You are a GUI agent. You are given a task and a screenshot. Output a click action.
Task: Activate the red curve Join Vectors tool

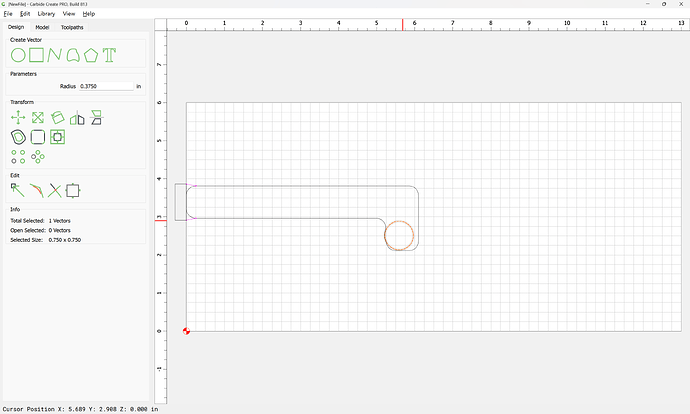point(37,191)
